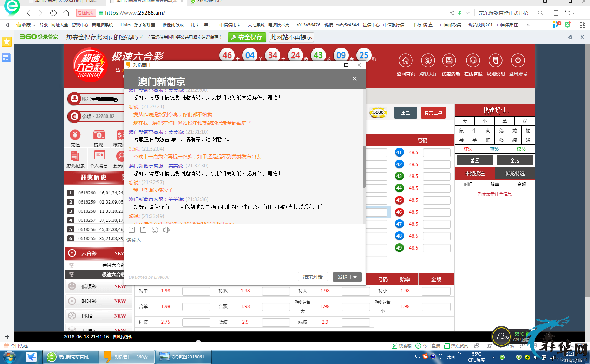
Task: Select 小 in the quick bet grid
Action: point(485,121)
